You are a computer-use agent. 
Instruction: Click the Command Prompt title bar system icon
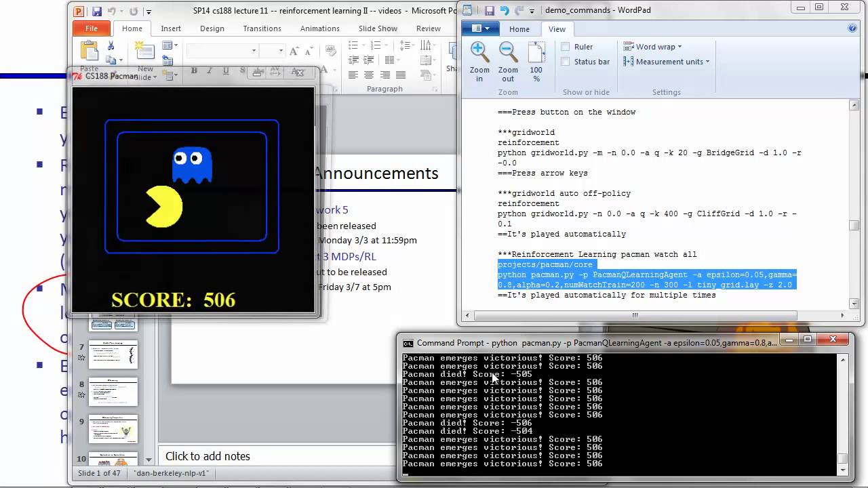(x=408, y=343)
